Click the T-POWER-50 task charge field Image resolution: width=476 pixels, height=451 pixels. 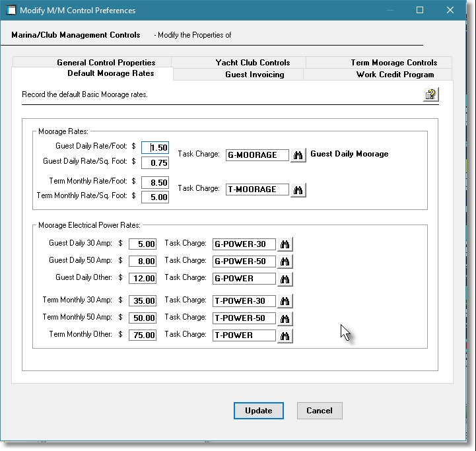point(244,318)
